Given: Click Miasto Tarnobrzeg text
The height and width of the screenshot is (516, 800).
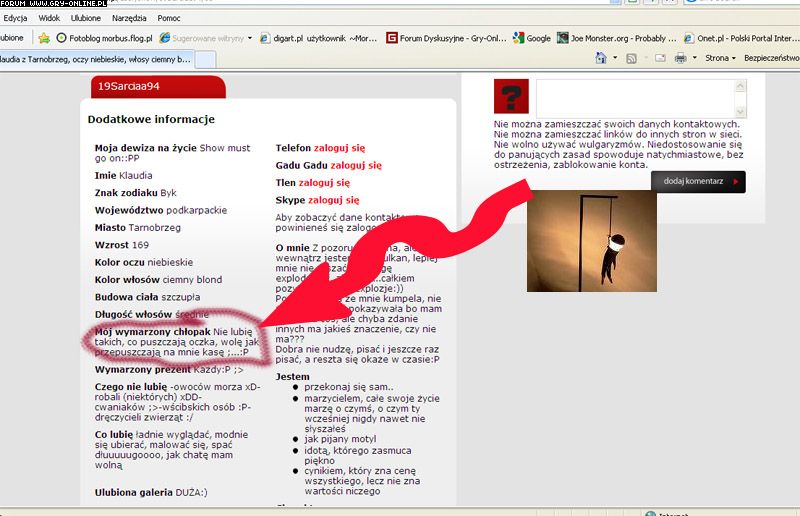Looking at the screenshot, I should [138, 228].
